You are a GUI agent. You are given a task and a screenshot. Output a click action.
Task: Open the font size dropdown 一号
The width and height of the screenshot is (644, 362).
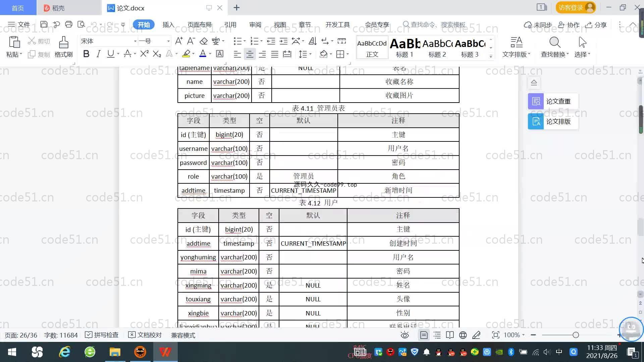pyautogui.click(x=168, y=41)
